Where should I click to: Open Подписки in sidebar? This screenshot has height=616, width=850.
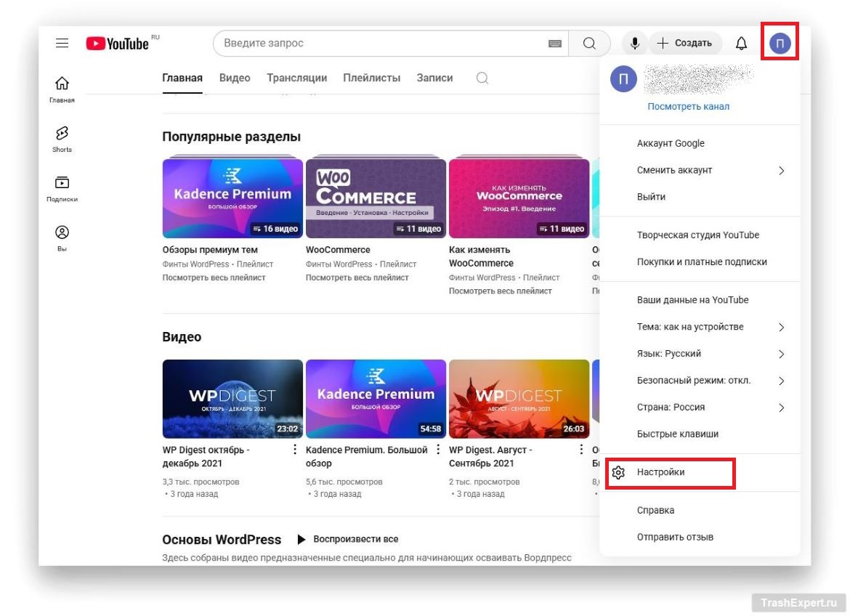(x=62, y=189)
